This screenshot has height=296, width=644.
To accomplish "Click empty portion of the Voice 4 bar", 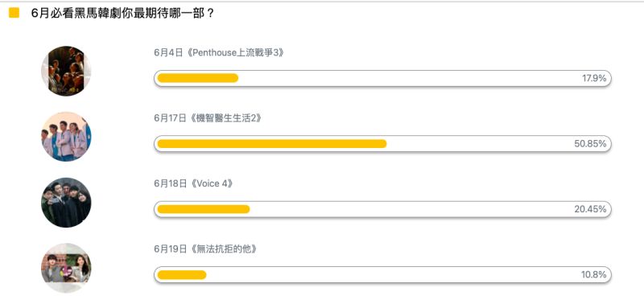I will click(411, 209).
